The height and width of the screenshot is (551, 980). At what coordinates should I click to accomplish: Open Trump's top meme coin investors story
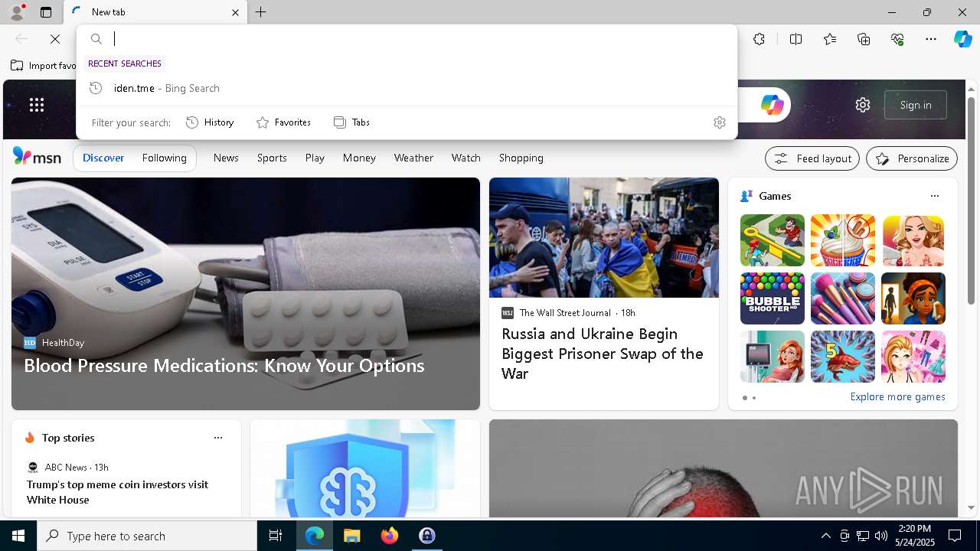pos(118,492)
